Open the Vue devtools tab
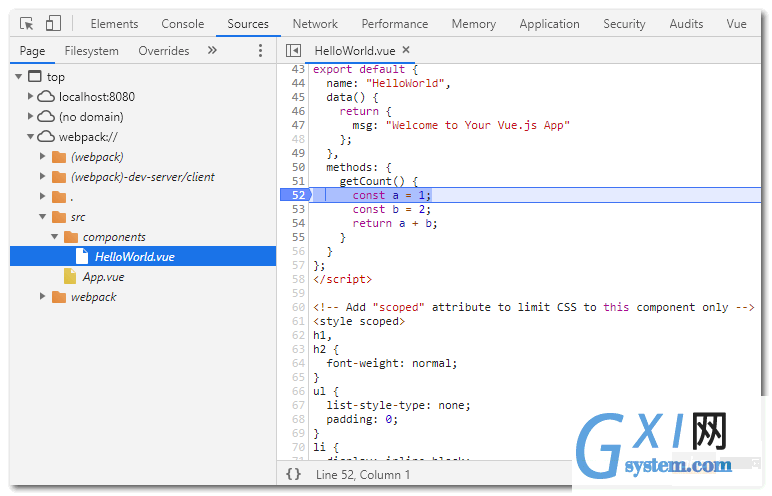The image size is (772, 496). click(737, 24)
